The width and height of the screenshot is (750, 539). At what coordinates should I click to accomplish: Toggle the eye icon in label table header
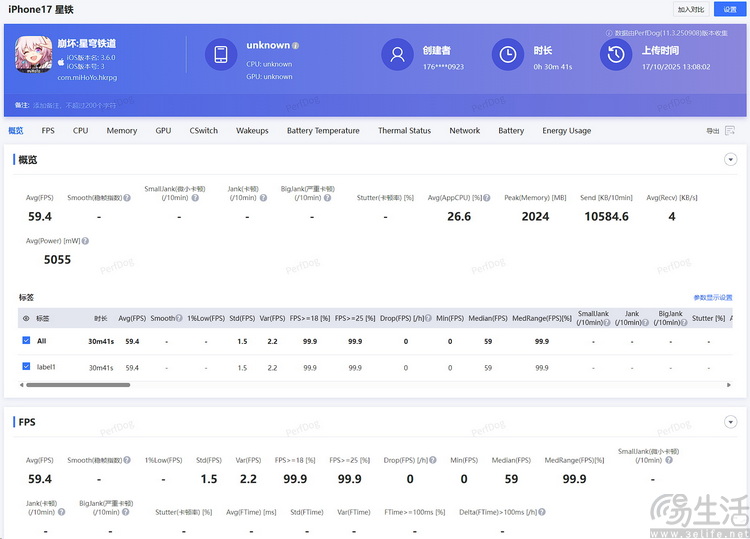point(26,318)
